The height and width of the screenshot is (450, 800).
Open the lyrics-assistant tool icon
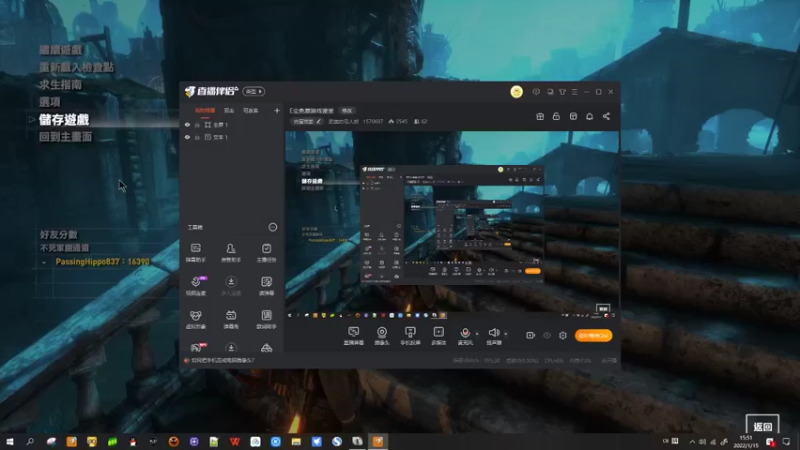point(266,319)
